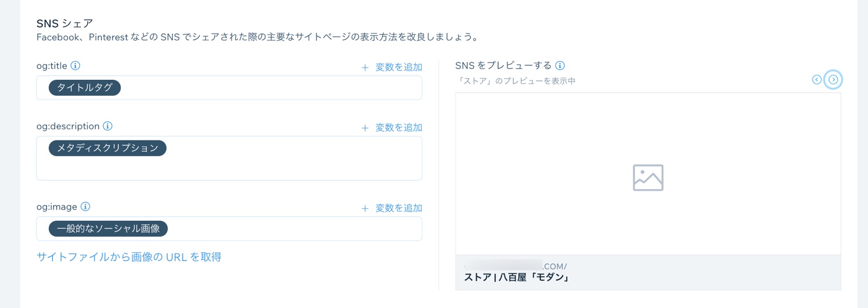Image resolution: width=868 pixels, height=308 pixels.
Task: Select the タイトルタグ variable chip
Action: [x=85, y=88]
